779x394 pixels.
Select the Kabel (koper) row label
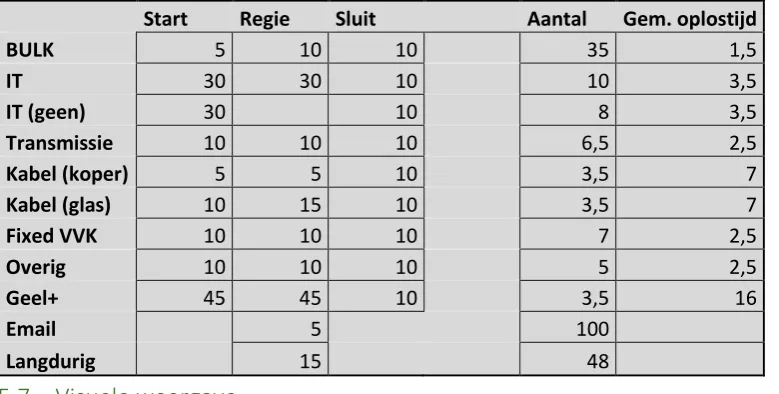(67, 174)
